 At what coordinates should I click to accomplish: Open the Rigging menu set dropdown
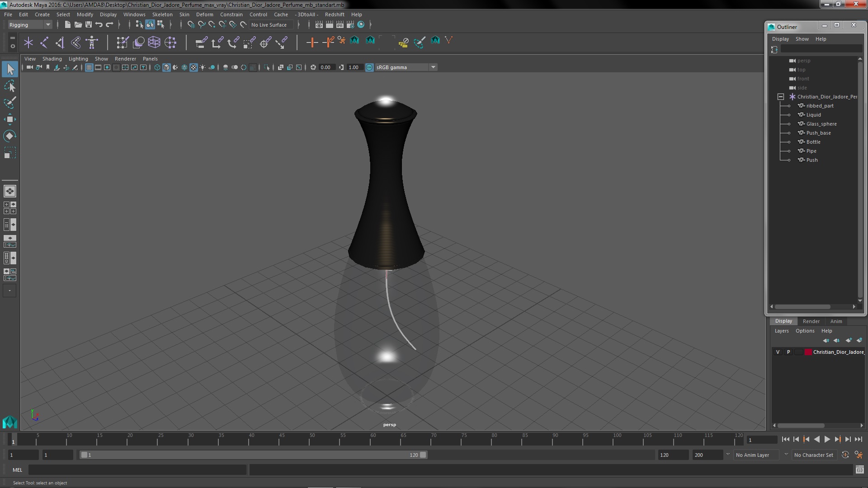(x=47, y=25)
